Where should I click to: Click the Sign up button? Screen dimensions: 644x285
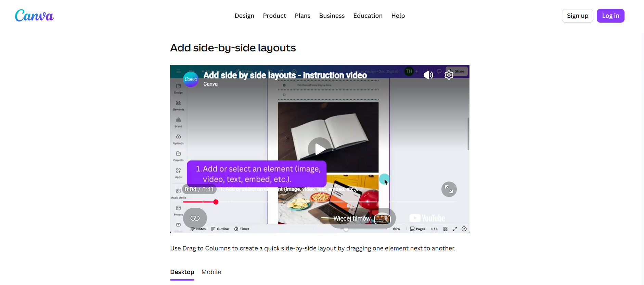coord(578,16)
